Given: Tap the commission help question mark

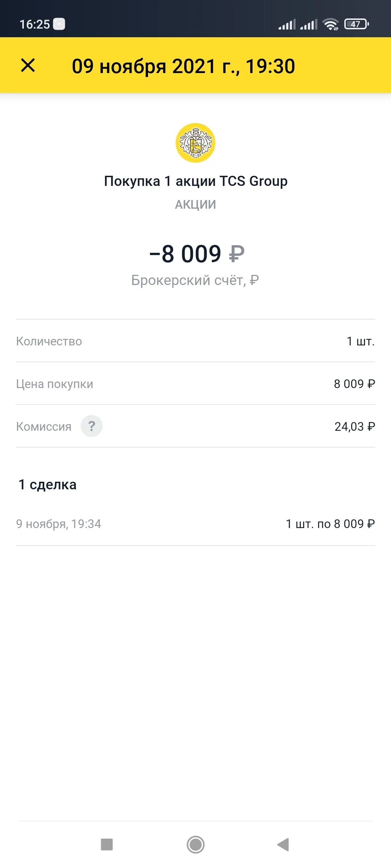Looking at the screenshot, I should click(x=92, y=426).
